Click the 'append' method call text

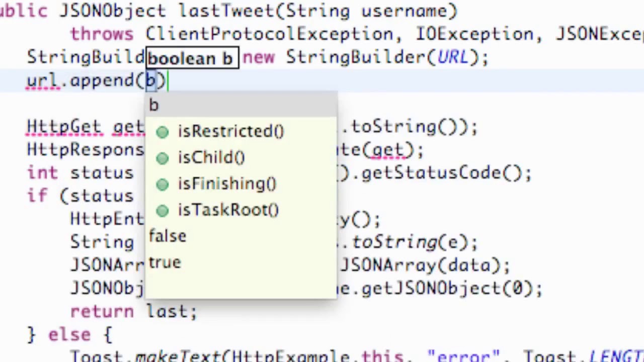pos(103,80)
